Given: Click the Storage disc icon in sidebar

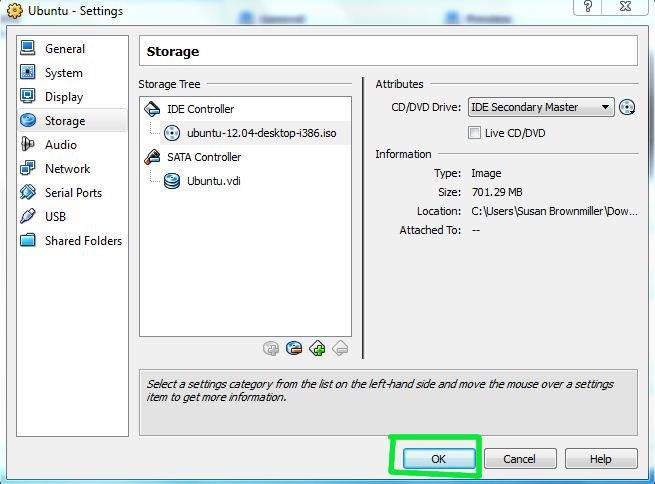Looking at the screenshot, I should (x=28, y=120).
